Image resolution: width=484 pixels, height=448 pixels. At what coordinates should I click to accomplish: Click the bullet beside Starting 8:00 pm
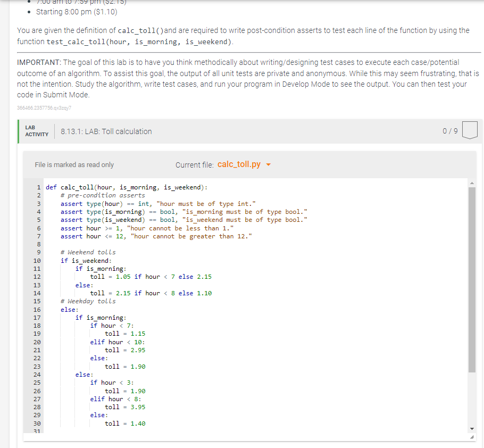tap(29, 12)
